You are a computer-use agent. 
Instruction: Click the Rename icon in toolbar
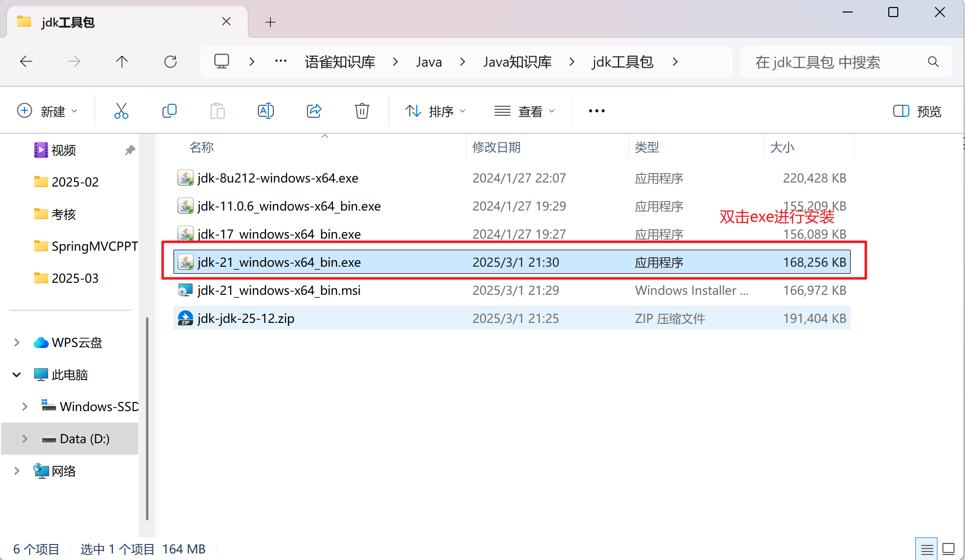coord(266,111)
